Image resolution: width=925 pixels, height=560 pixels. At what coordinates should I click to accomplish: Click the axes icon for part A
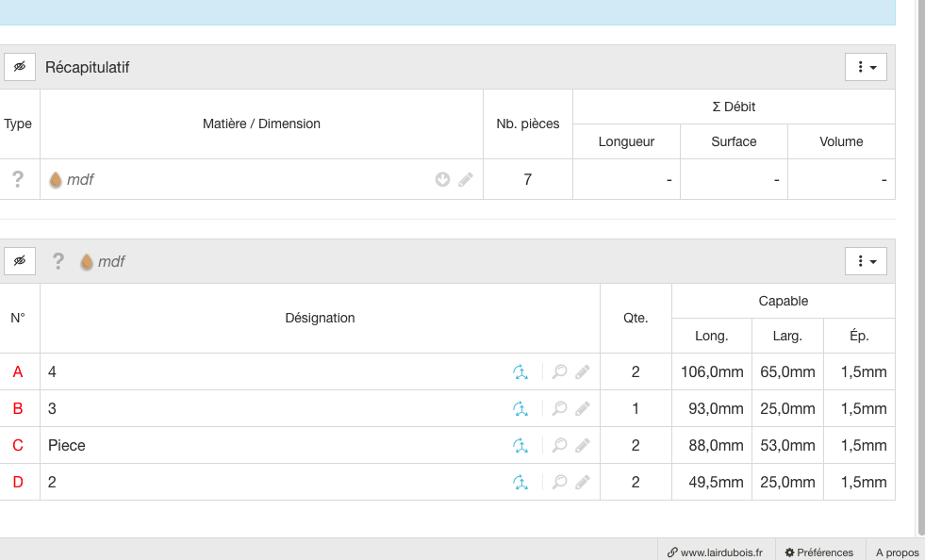[520, 371]
